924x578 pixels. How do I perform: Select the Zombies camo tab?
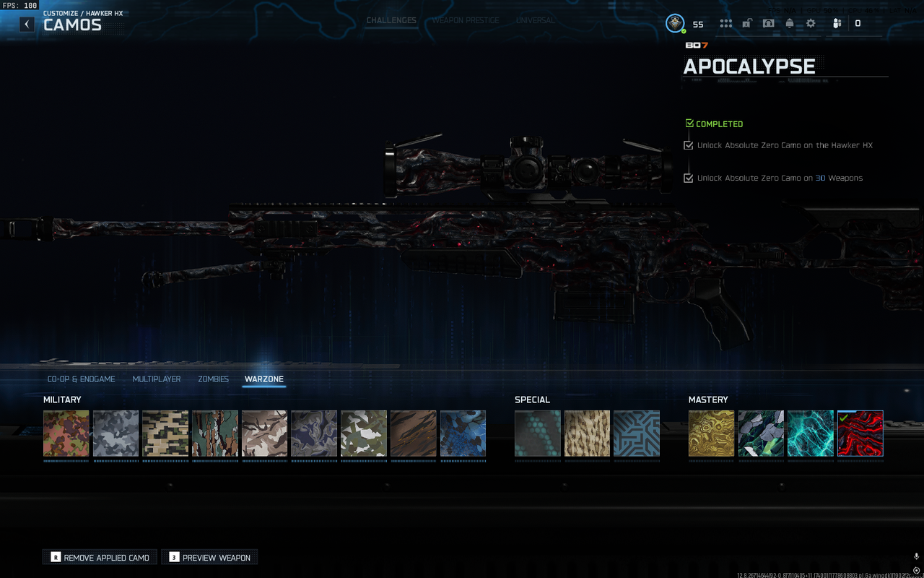click(x=214, y=379)
